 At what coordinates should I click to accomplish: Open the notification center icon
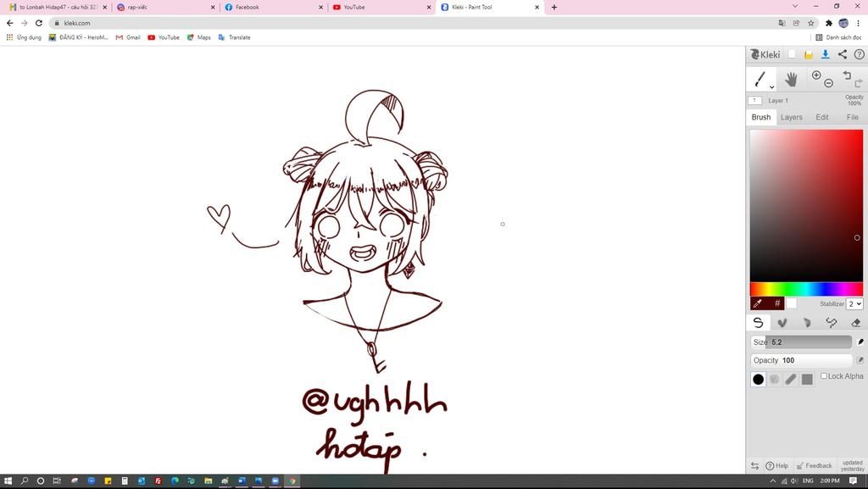[x=853, y=481]
